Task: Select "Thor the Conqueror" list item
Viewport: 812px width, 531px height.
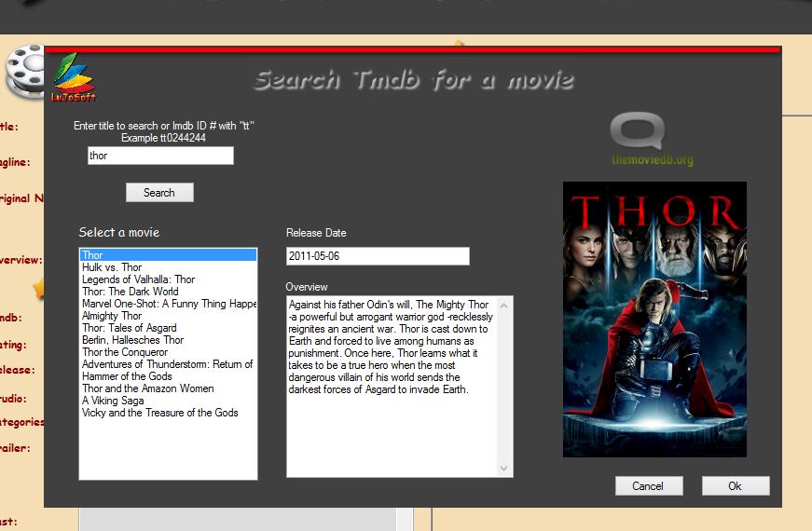Action: point(125,352)
